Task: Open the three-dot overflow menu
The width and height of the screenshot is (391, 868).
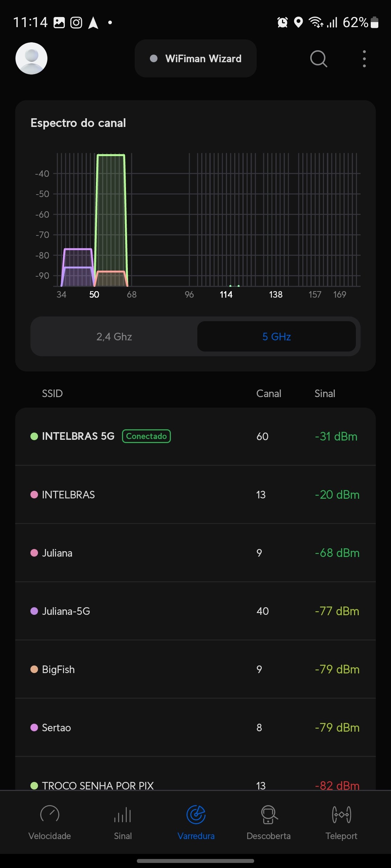Action: click(x=364, y=59)
